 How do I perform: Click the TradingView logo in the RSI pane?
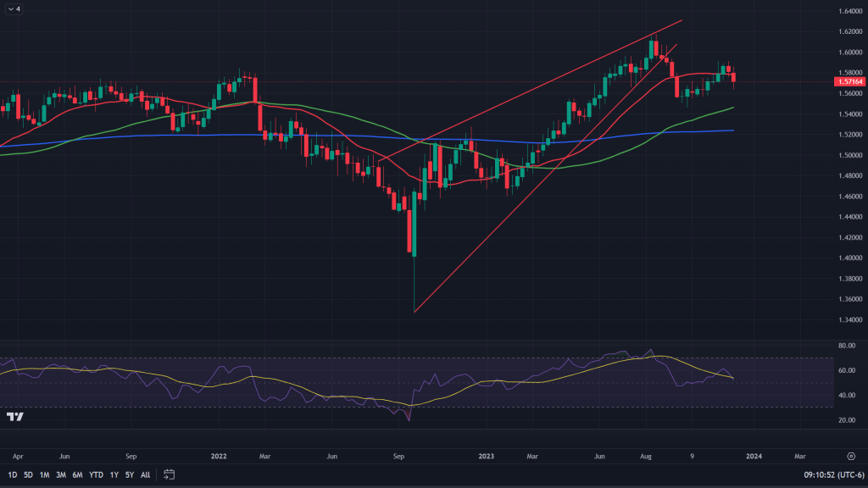[x=14, y=417]
